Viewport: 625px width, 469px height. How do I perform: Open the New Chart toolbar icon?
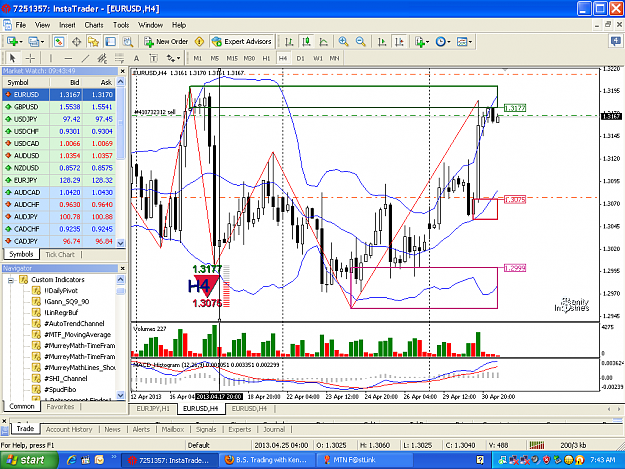tap(14, 41)
